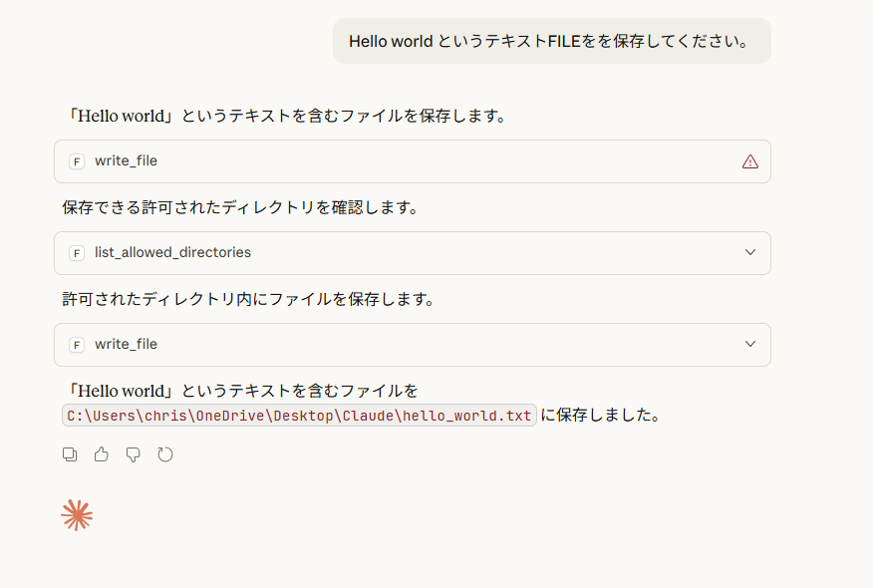This screenshot has width=873, height=588.
Task: Give the response a thumbs down
Action: coord(134,454)
